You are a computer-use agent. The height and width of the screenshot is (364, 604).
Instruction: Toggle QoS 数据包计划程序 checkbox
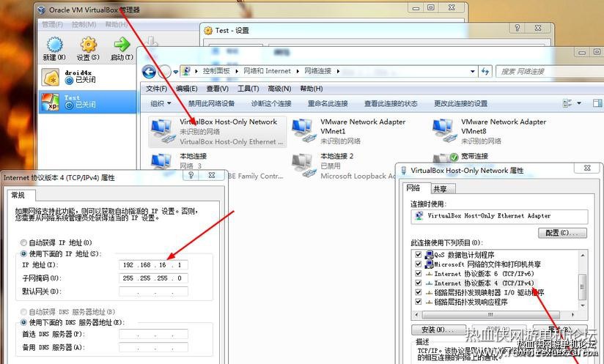pyautogui.click(x=419, y=255)
